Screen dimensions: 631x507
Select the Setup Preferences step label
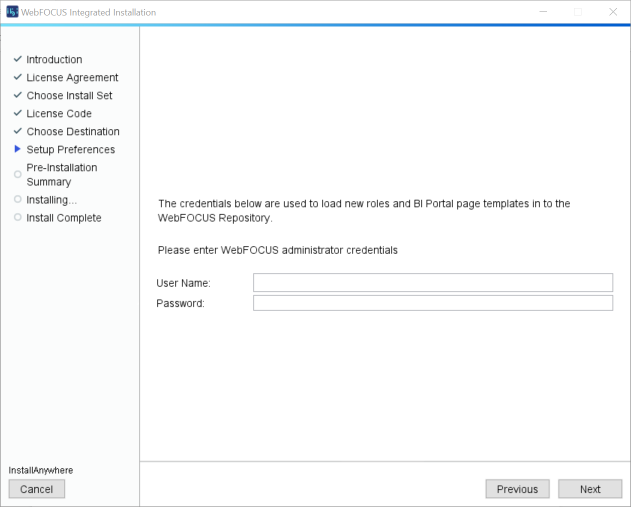click(70, 149)
